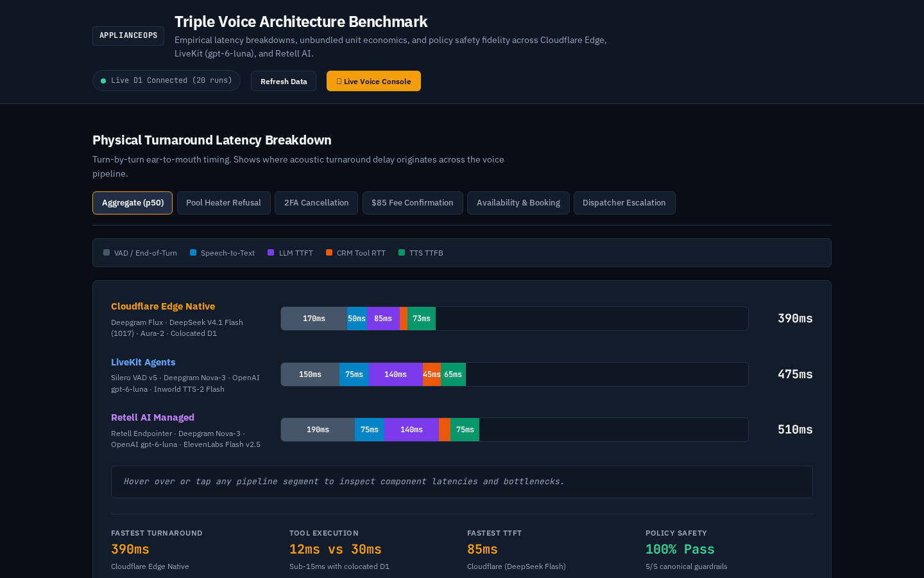
Task: Click the 390ms Fastest Turnaround stat value
Action: tap(130, 550)
